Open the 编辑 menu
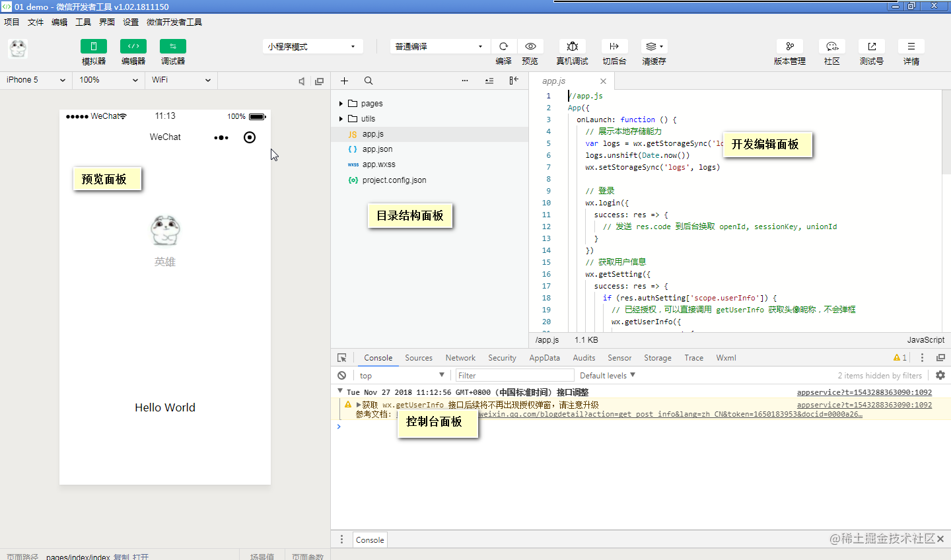Screen dimensions: 951x560 (x=59, y=22)
